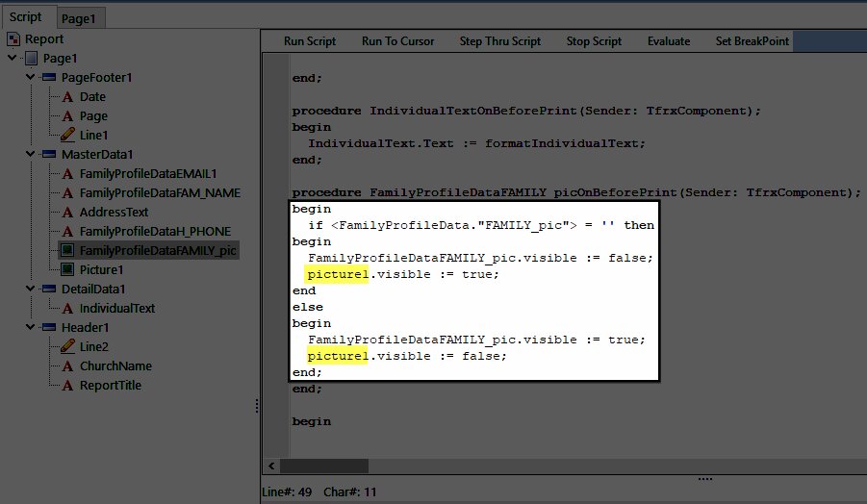Select Report in the tree

pos(44,39)
